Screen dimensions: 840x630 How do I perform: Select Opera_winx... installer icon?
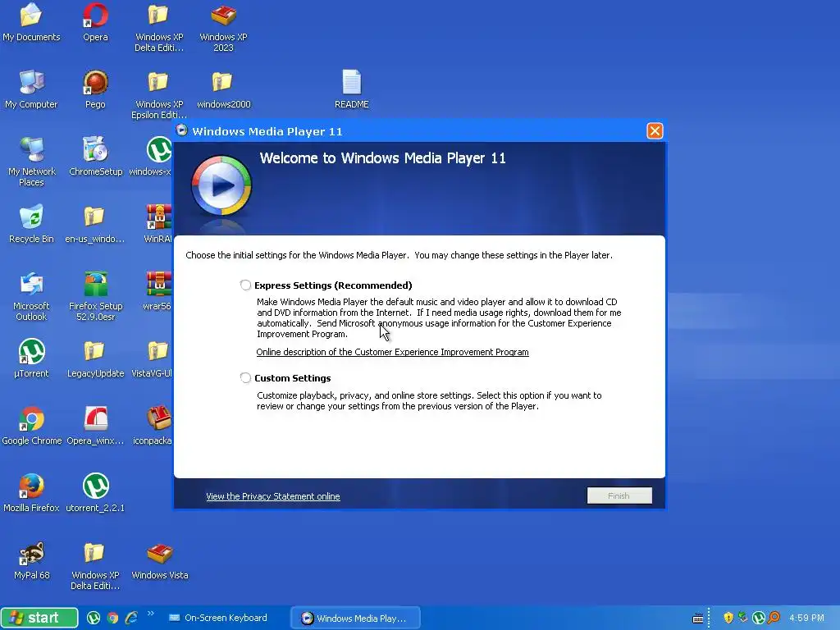point(95,426)
